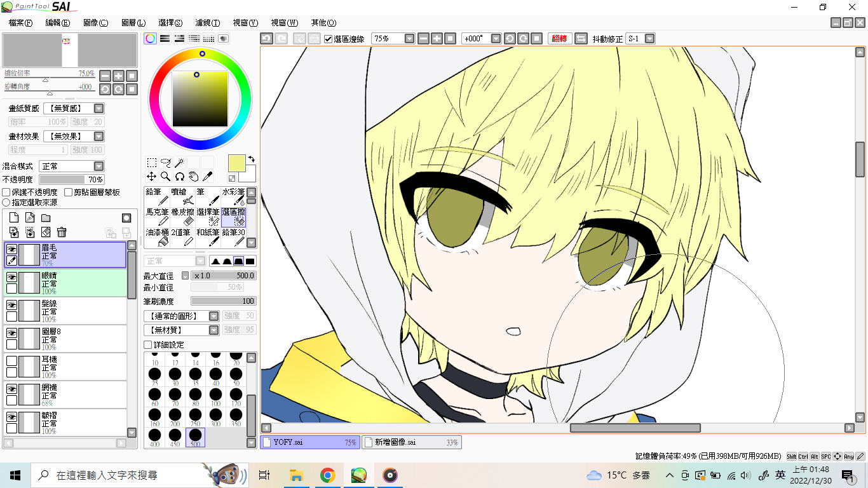This screenshot has width=868, height=488.
Task: Open Chrome from the taskbar
Action: (327, 475)
